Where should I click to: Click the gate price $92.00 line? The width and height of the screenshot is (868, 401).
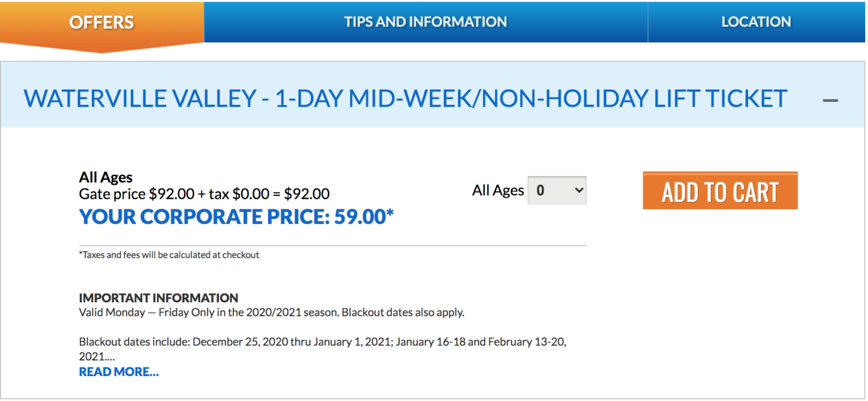coord(204,194)
